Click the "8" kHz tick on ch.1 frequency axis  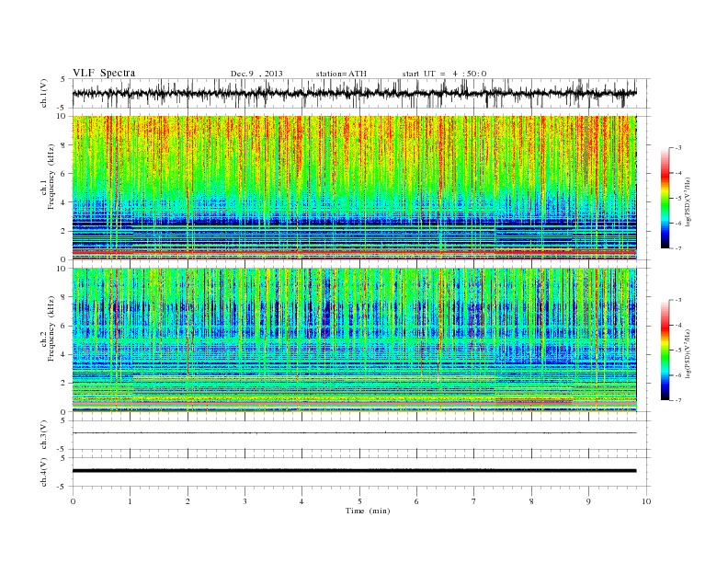[x=63, y=145]
